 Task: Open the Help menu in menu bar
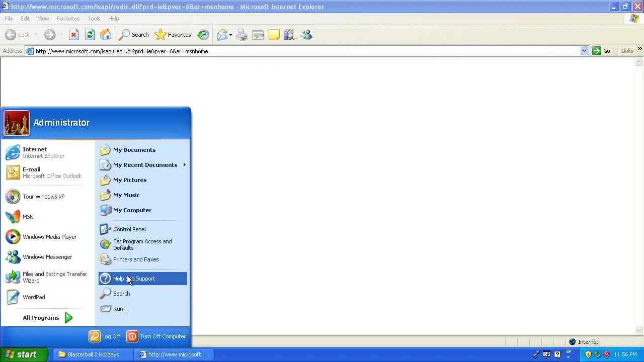click(x=113, y=19)
